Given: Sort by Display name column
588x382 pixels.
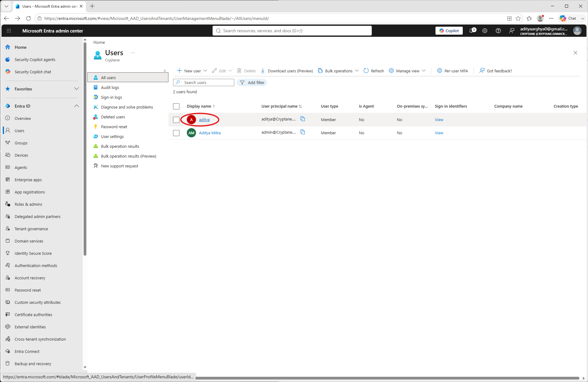Looking at the screenshot, I should [x=201, y=106].
